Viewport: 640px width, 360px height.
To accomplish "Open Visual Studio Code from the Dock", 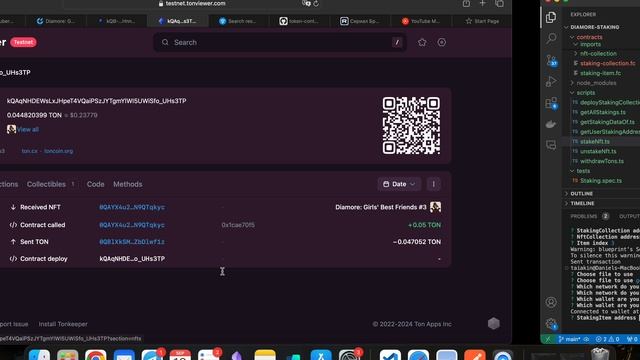I will pyautogui.click(x=390, y=355).
